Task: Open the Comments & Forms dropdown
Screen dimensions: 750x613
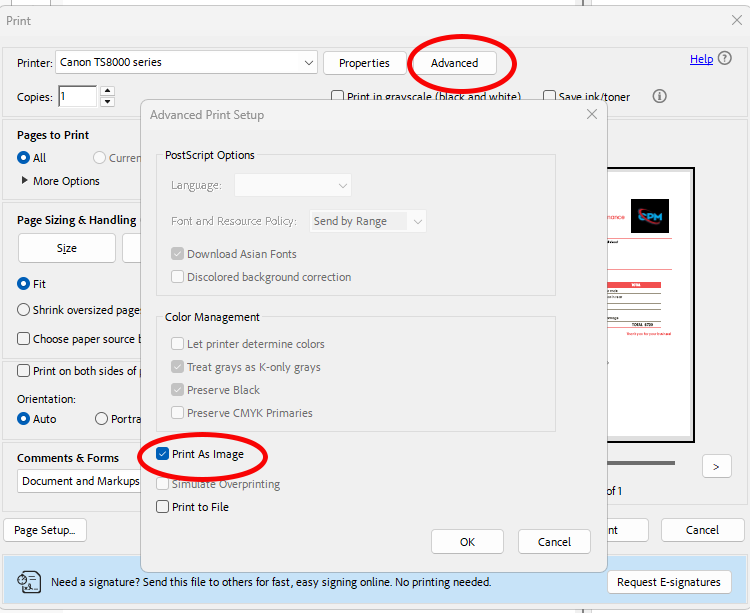Action: tap(78, 481)
